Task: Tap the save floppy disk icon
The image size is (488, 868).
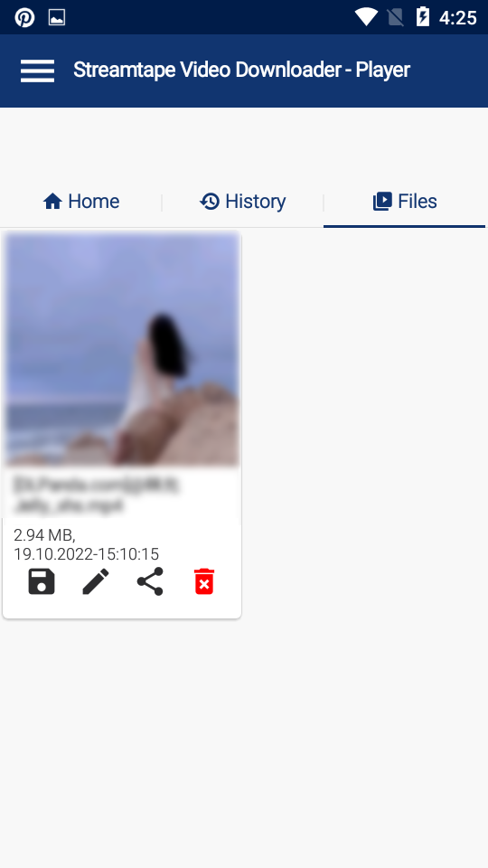Action: coord(42,581)
